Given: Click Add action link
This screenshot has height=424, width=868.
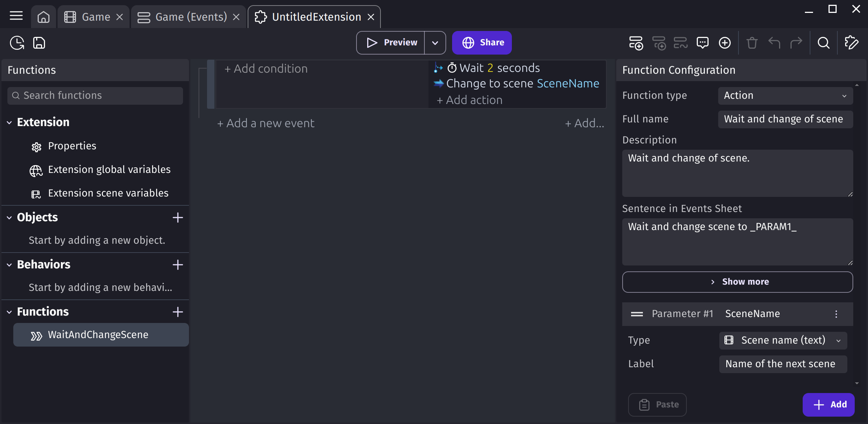Looking at the screenshot, I should [469, 100].
